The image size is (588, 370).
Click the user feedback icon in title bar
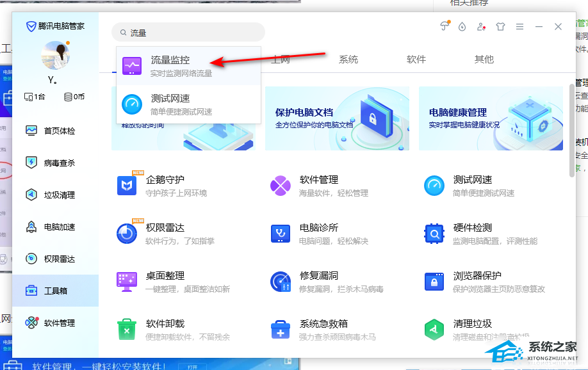click(x=481, y=27)
